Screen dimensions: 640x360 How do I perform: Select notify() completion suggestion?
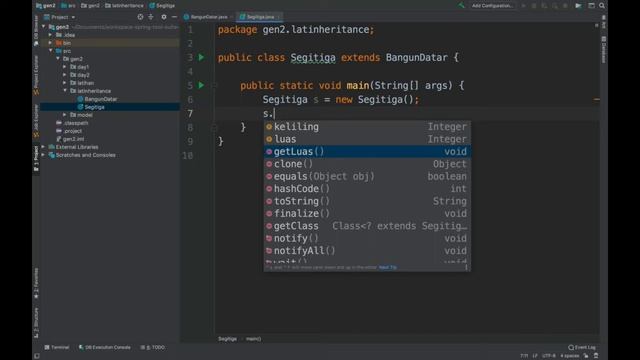(367, 238)
